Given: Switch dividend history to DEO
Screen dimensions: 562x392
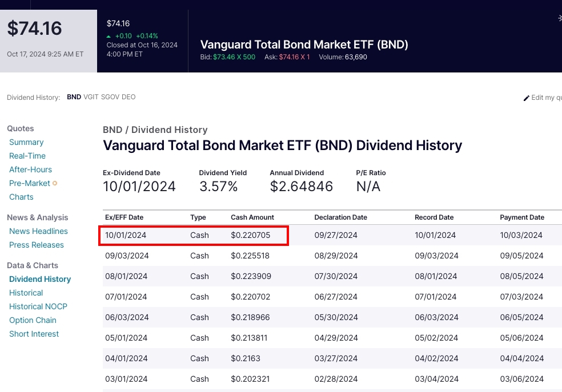Looking at the screenshot, I should click(129, 97).
